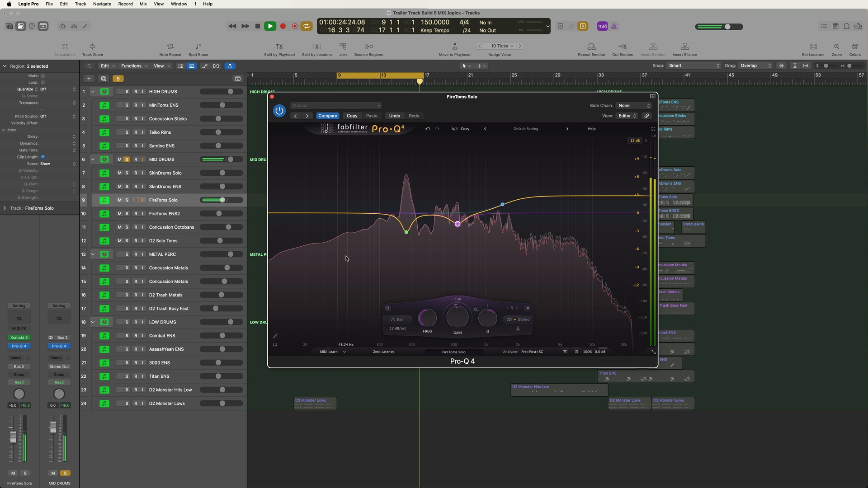Expand the Track: FireToms Solo inspector section
Viewport: 868px width, 488px height.
[x=5, y=208]
